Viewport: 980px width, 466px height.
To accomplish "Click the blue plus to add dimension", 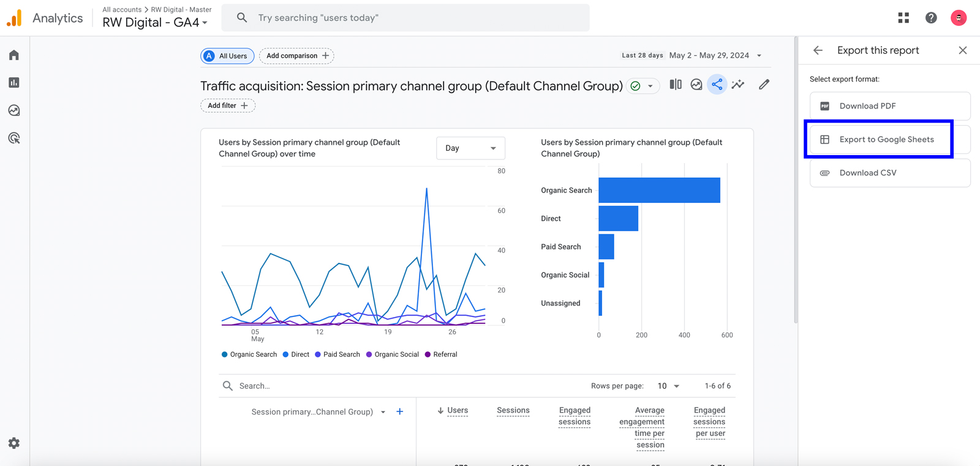I will (x=400, y=411).
